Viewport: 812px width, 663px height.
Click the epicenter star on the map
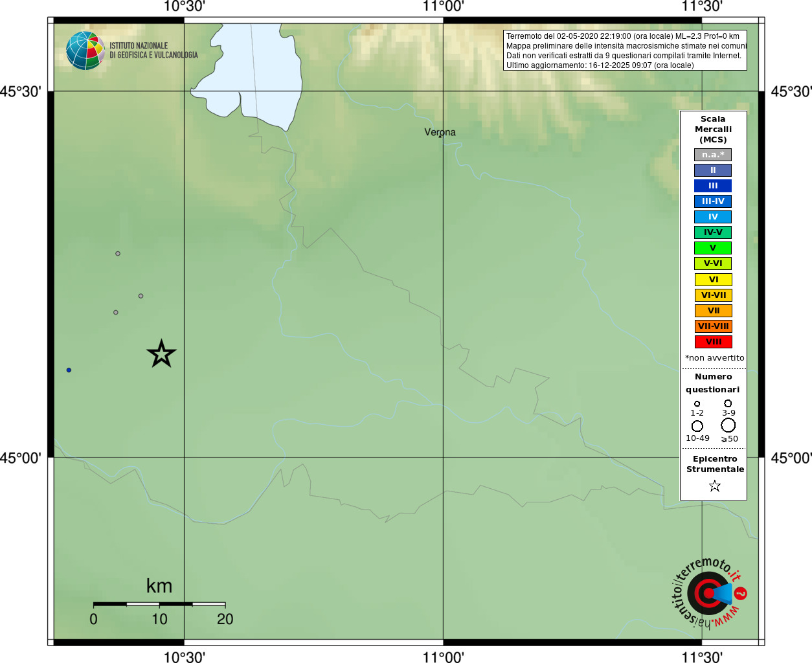click(161, 354)
